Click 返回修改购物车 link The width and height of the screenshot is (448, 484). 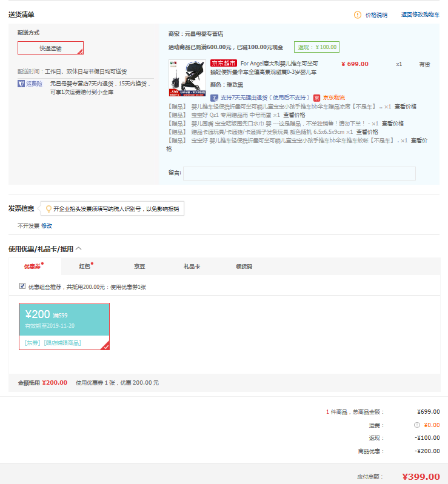(x=420, y=15)
